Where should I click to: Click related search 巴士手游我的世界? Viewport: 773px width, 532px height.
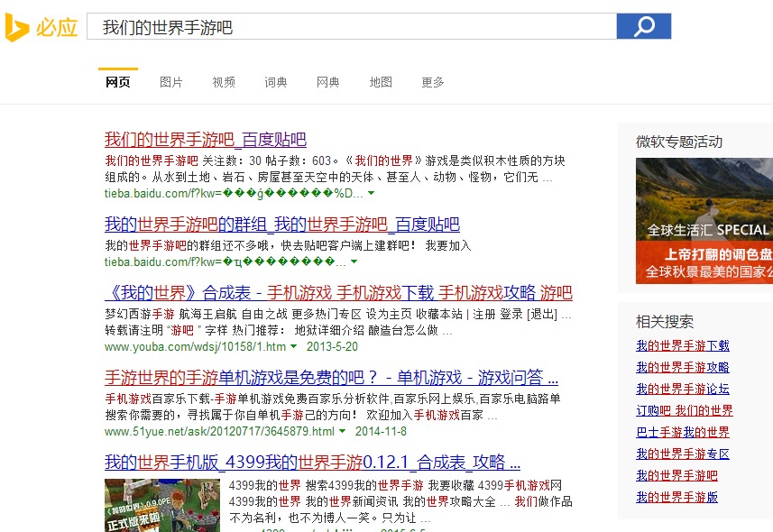[682, 433]
